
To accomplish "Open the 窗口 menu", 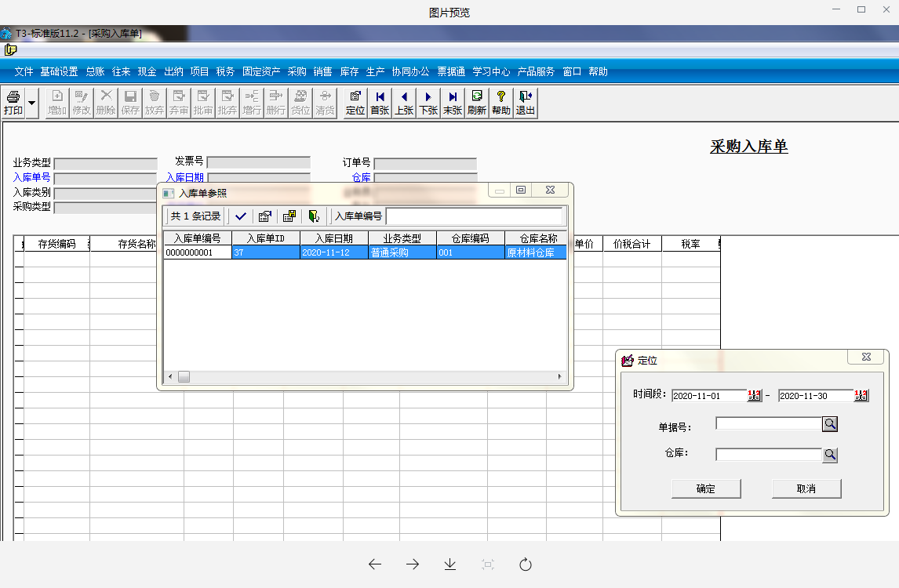I will [572, 71].
